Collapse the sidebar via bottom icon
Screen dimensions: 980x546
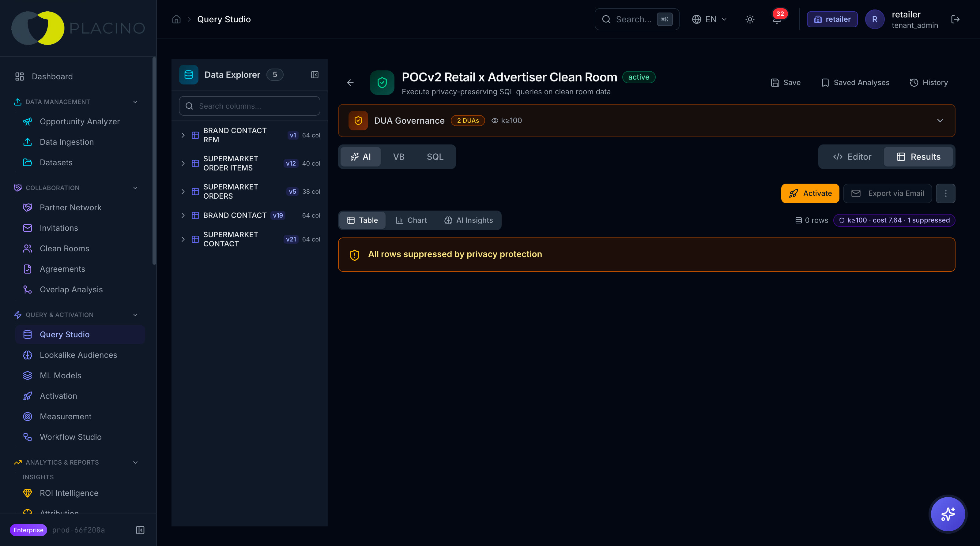click(x=140, y=530)
